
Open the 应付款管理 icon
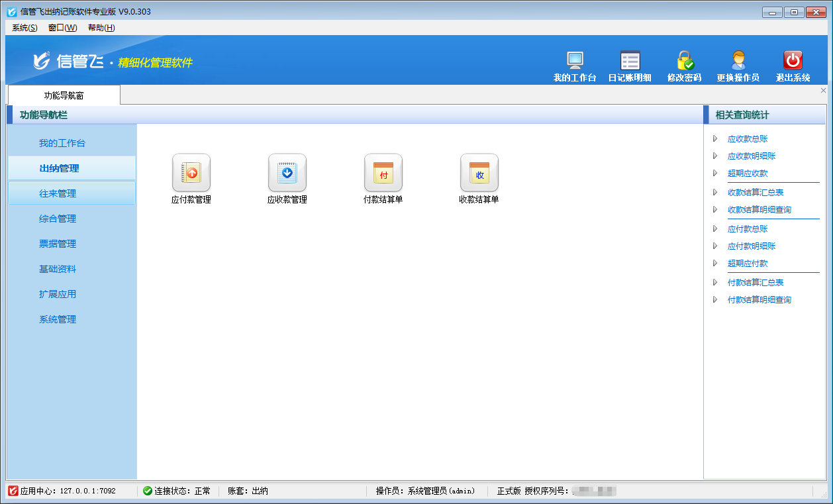click(x=191, y=174)
